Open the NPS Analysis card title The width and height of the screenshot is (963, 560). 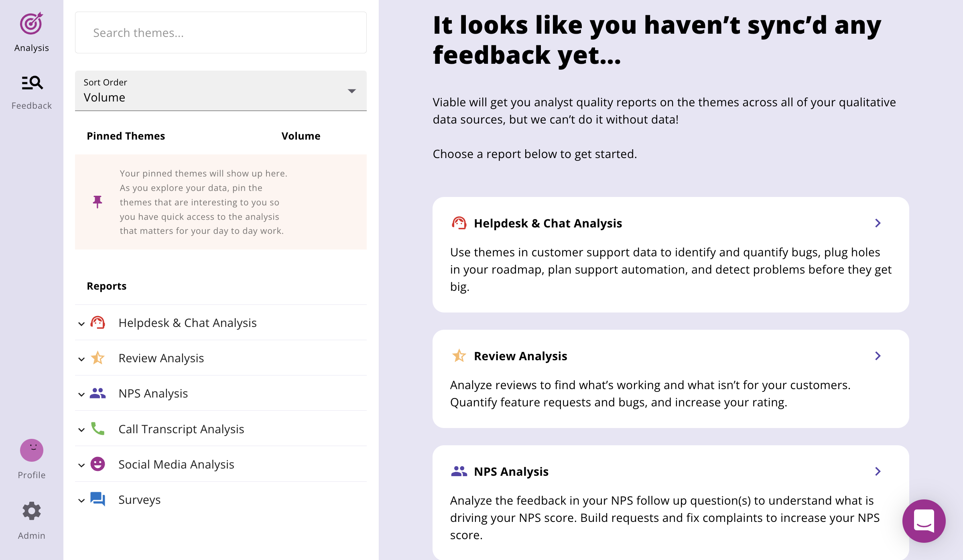click(x=511, y=471)
